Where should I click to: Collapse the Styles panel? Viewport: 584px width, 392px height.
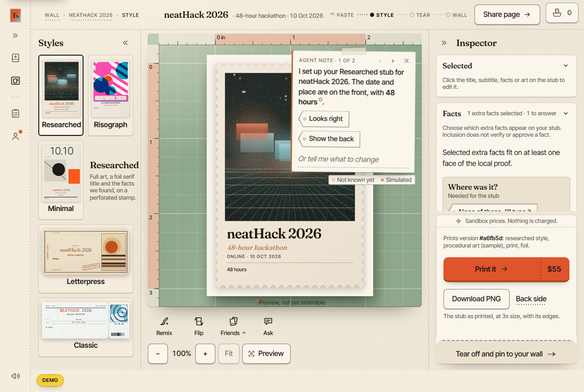[x=125, y=43]
